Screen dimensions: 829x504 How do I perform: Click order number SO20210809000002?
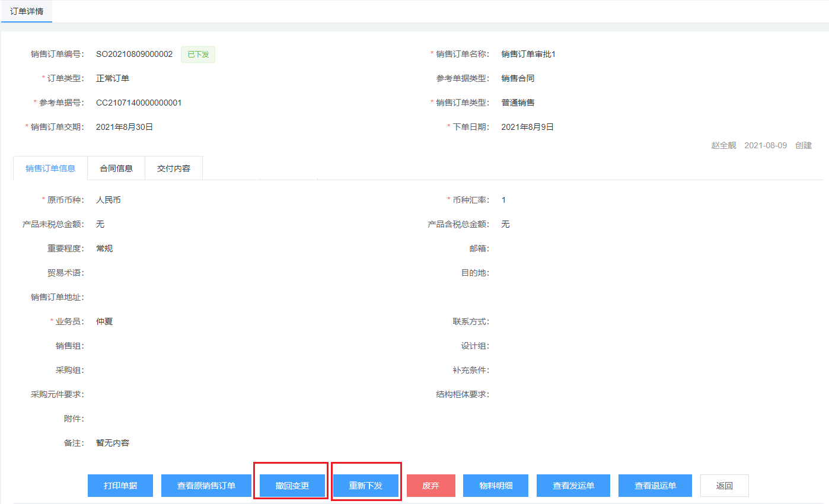pos(134,55)
